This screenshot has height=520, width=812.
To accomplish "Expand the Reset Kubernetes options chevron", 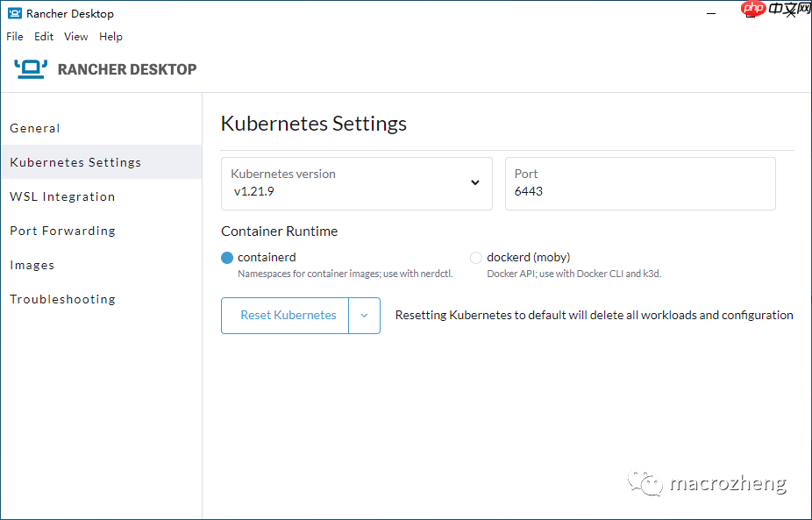I will pos(364,316).
